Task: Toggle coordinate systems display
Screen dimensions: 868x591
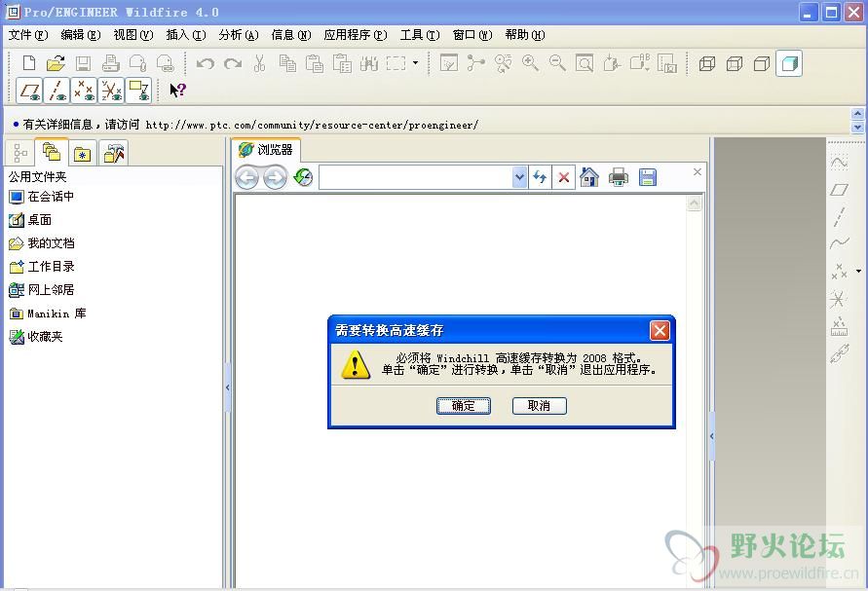Action: tap(111, 91)
